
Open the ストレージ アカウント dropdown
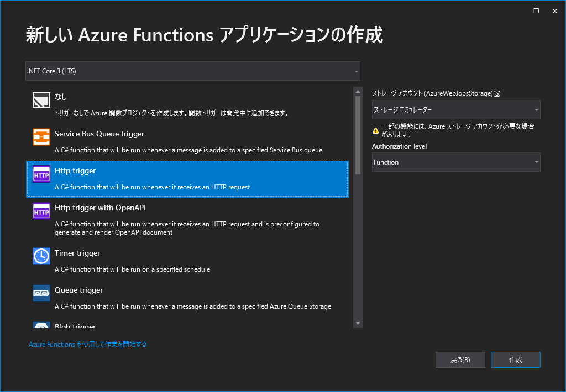point(455,109)
